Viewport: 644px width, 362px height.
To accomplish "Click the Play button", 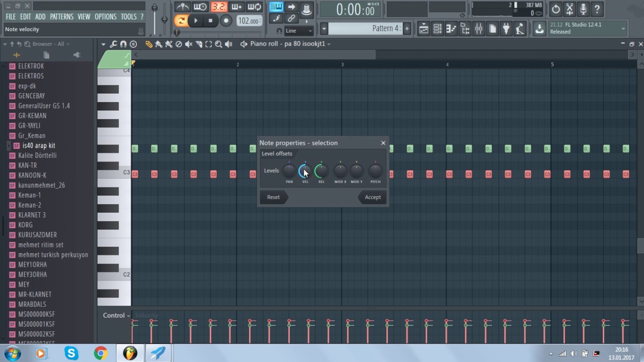I will 196,21.
